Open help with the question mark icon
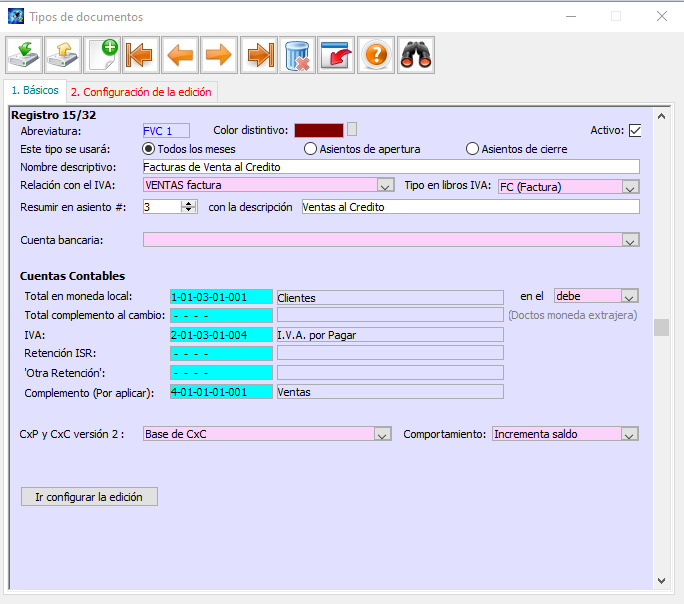 376,55
